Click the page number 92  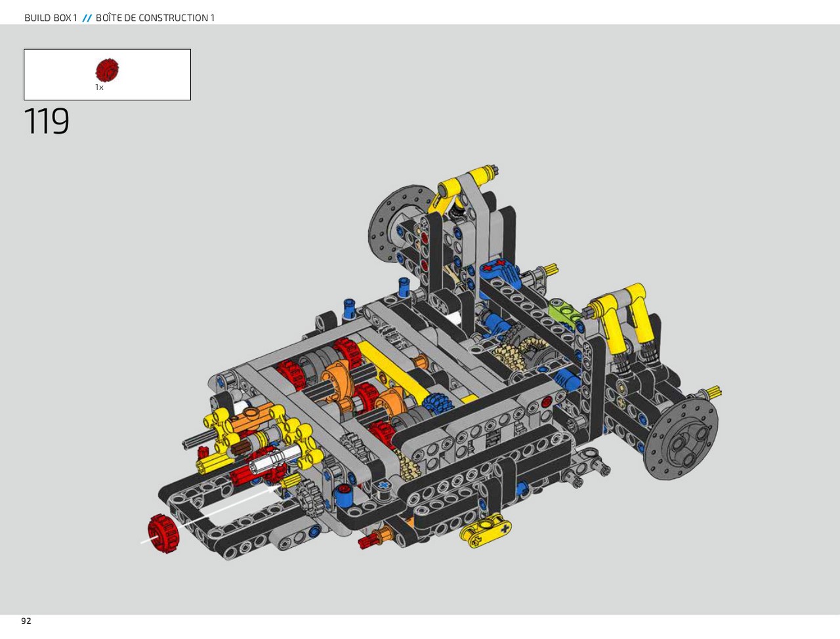[x=26, y=621]
